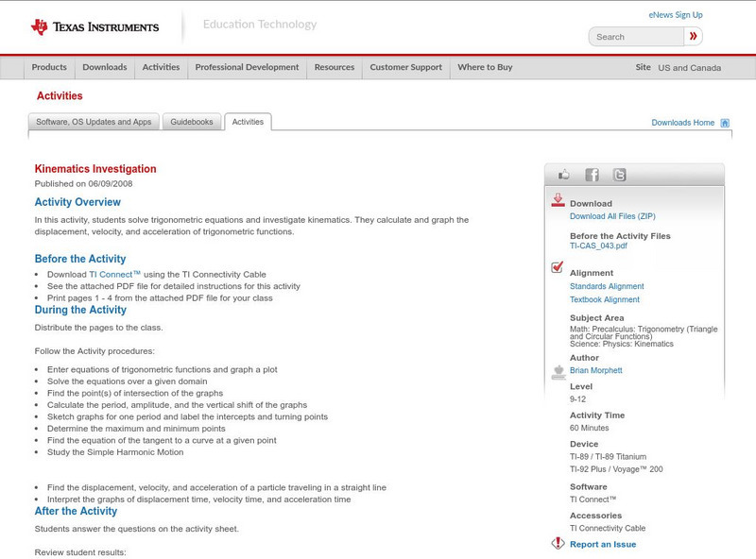Open the Customer Support menu
Image resolution: width=756 pixels, height=559 pixels.
pos(406,67)
